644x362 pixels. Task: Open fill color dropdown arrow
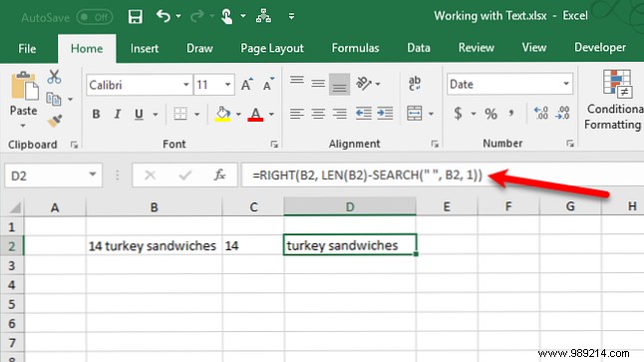[x=238, y=115]
